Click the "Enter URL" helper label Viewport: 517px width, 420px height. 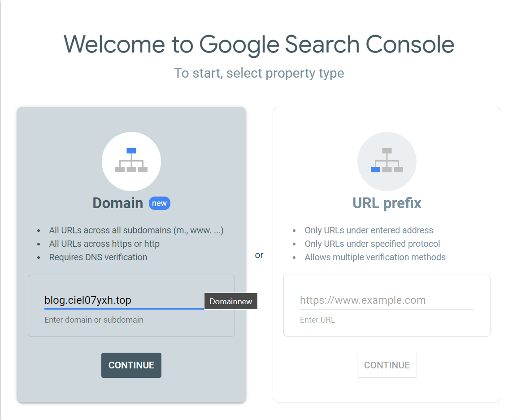pos(317,320)
